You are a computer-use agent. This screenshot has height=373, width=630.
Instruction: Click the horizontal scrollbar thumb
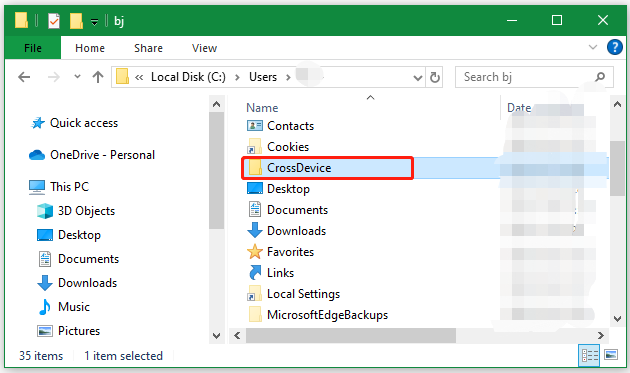[351, 336]
